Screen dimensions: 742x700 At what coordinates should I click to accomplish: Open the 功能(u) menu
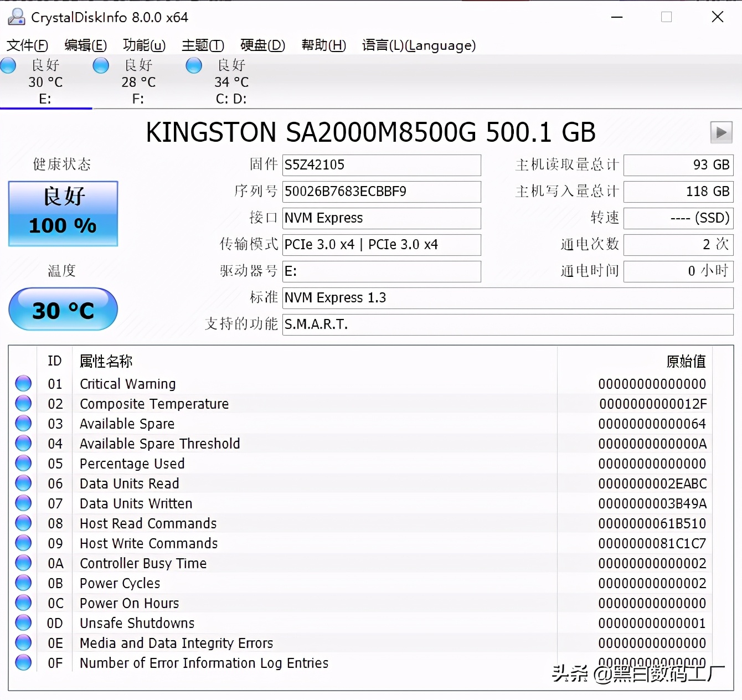(x=144, y=45)
